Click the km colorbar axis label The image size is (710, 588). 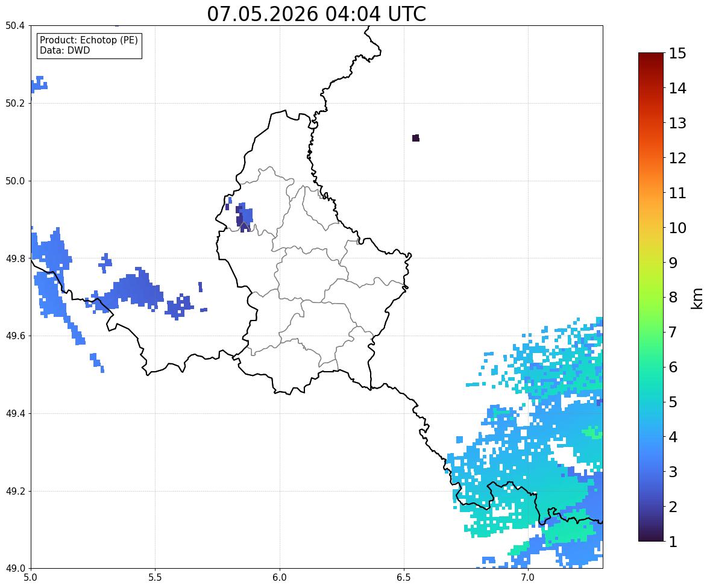click(697, 299)
